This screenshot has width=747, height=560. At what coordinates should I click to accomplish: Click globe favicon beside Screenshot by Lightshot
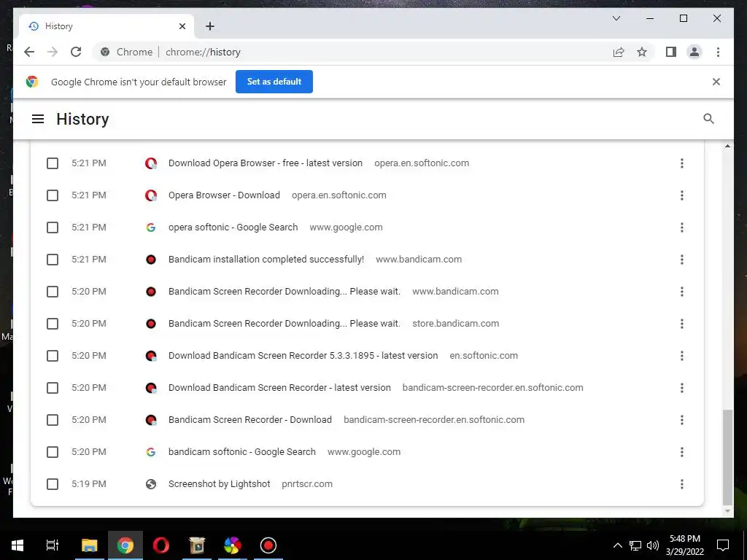(150, 484)
